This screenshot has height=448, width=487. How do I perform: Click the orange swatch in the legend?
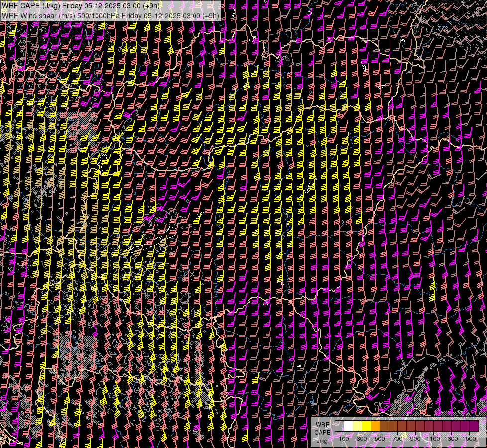coord(375,426)
